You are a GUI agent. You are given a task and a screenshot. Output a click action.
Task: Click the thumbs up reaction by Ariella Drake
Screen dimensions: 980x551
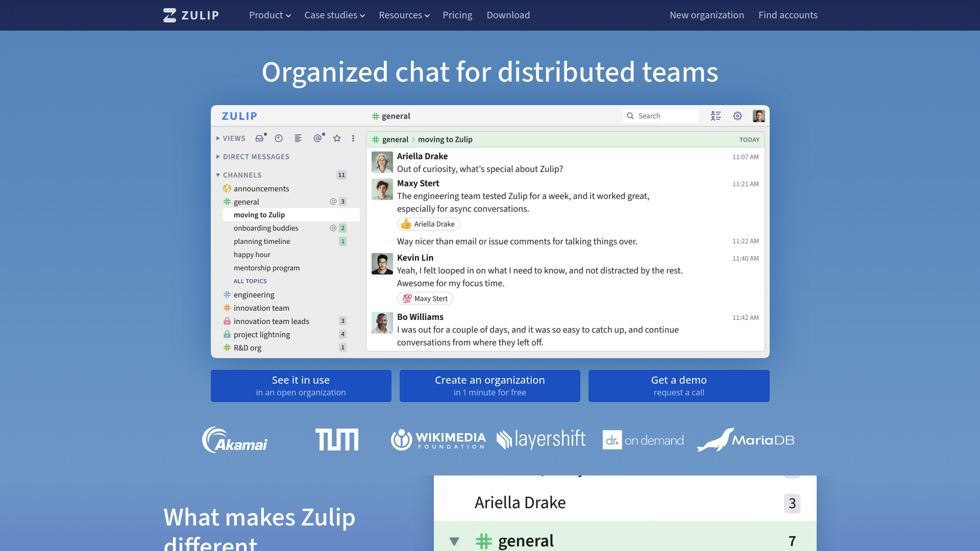click(x=428, y=224)
